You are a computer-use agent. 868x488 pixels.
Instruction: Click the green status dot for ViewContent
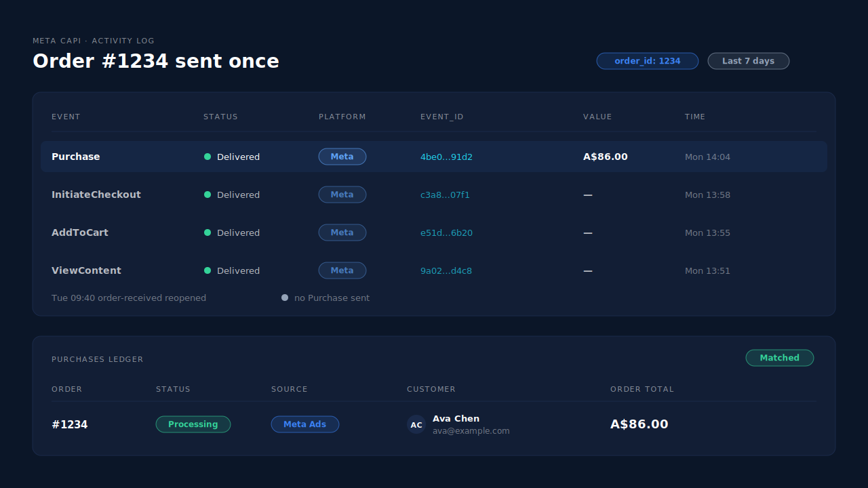coord(208,270)
